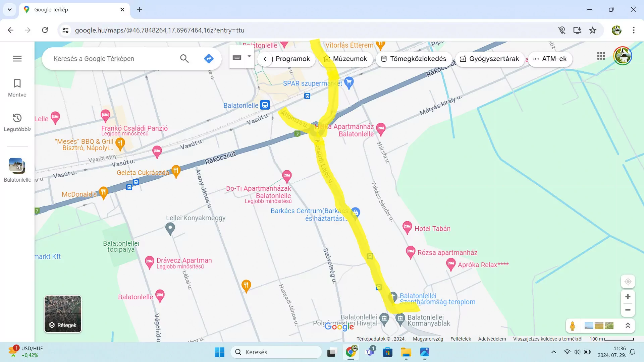
Task: Toggle the Rétegek layers satellite view
Action: [63, 314]
